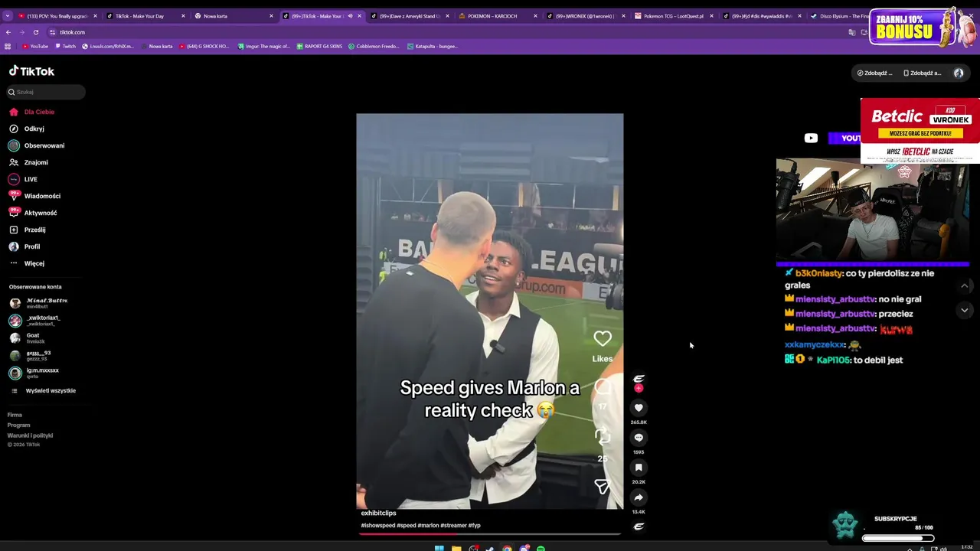Open Warunki i polityki footer link

coord(30,435)
